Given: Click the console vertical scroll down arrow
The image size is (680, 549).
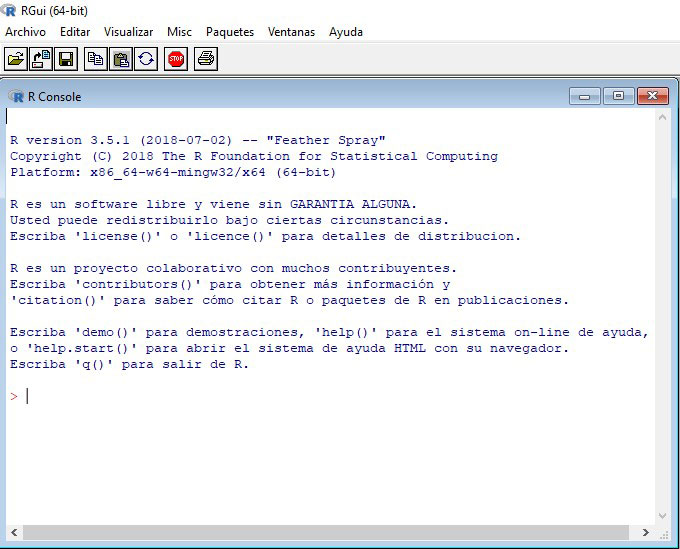Looking at the screenshot, I should [662, 516].
